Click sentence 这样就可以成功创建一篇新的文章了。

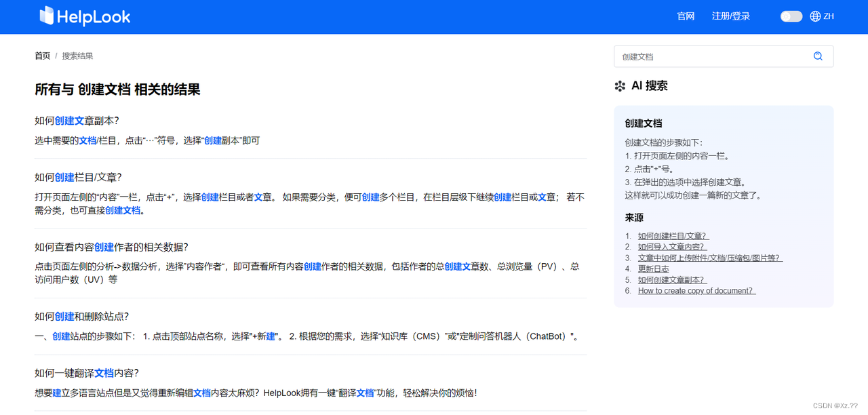tap(693, 195)
